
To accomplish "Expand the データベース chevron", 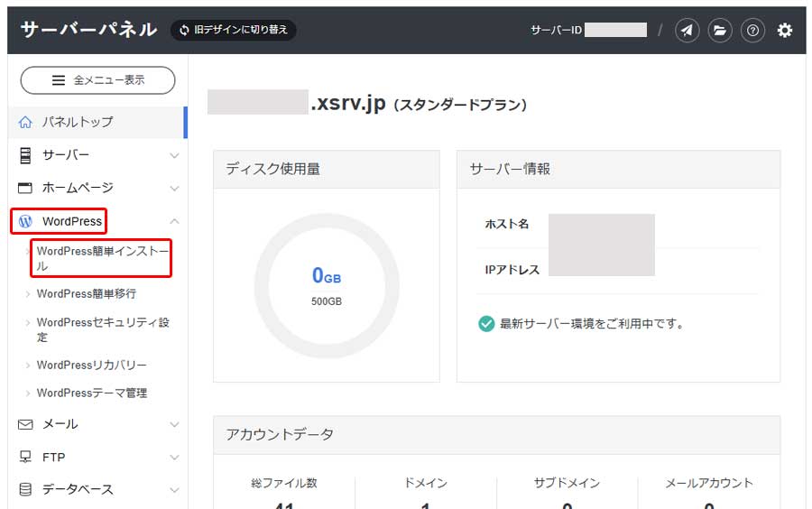I will pos(174,490).
